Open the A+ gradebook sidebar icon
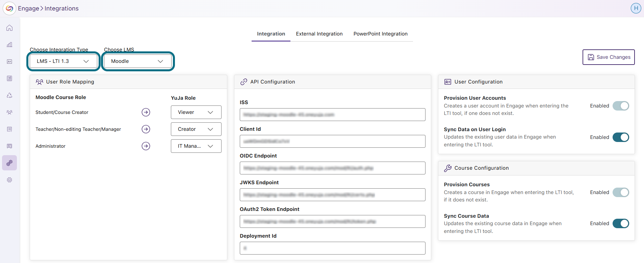Screen dimensions: 644x263 pos(9,62)
